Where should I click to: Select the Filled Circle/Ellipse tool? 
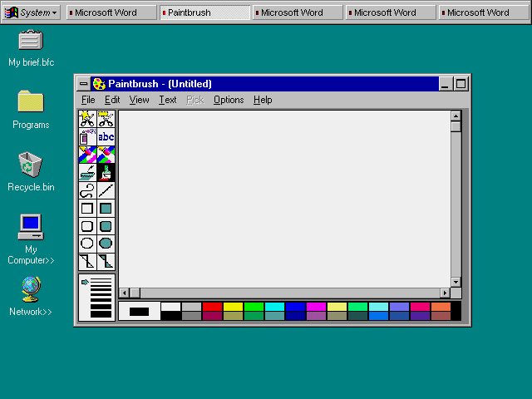(x=106, y=244)
